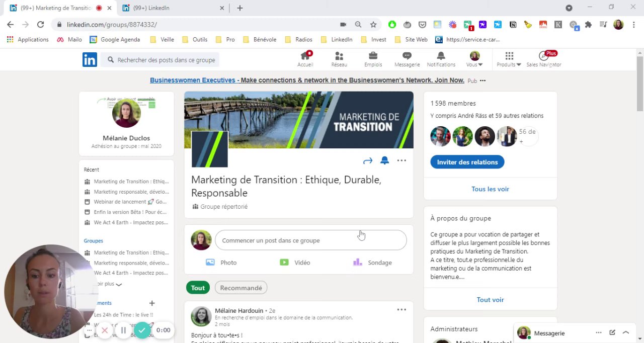Image resolution: width=644 pixels, height=343 pixels.
Task: Add event with plus icon
Action: click(152, 303)
